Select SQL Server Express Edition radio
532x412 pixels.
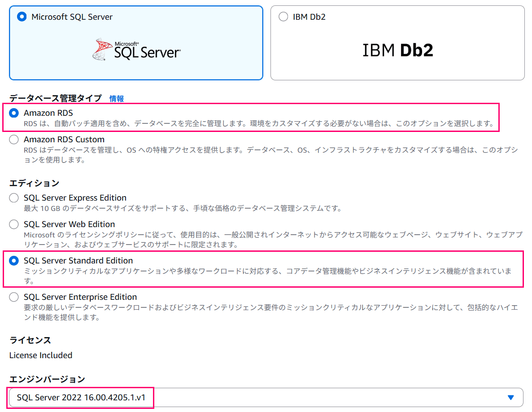[x=14, y=198]
